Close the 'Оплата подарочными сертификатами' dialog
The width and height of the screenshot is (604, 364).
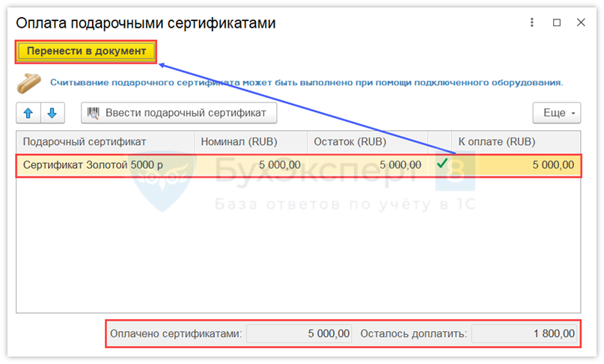(x=581, y=22)
